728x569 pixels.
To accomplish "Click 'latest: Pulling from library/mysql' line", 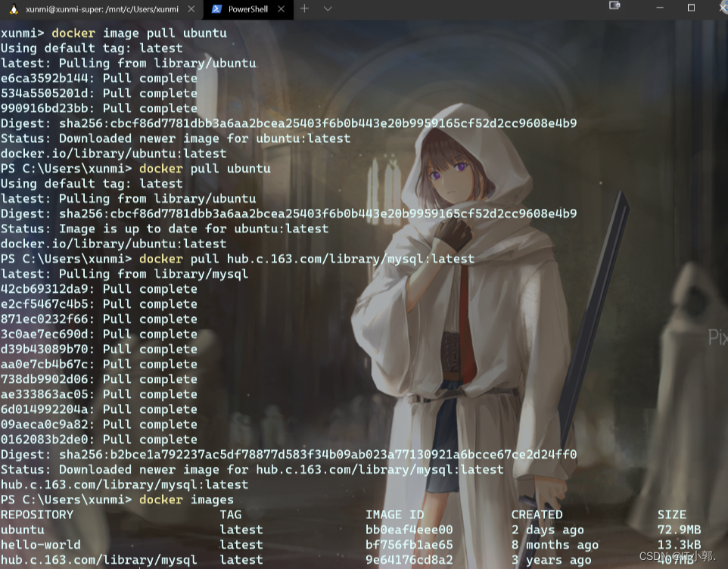I will point(124,274).
